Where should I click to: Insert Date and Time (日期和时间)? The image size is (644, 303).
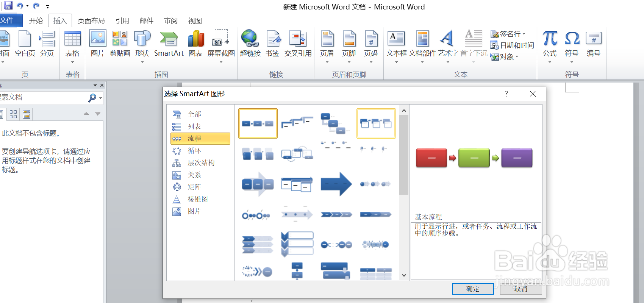(x=512, y=45)
